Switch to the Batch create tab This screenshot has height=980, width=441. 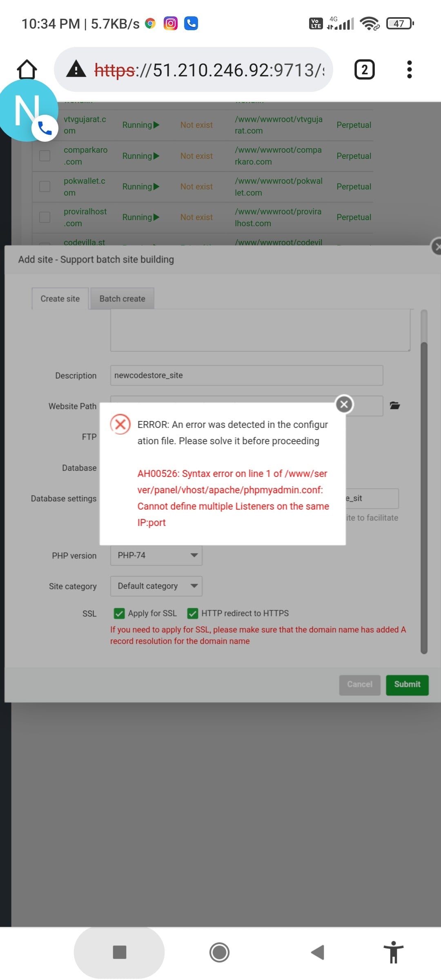click(122, 298)
